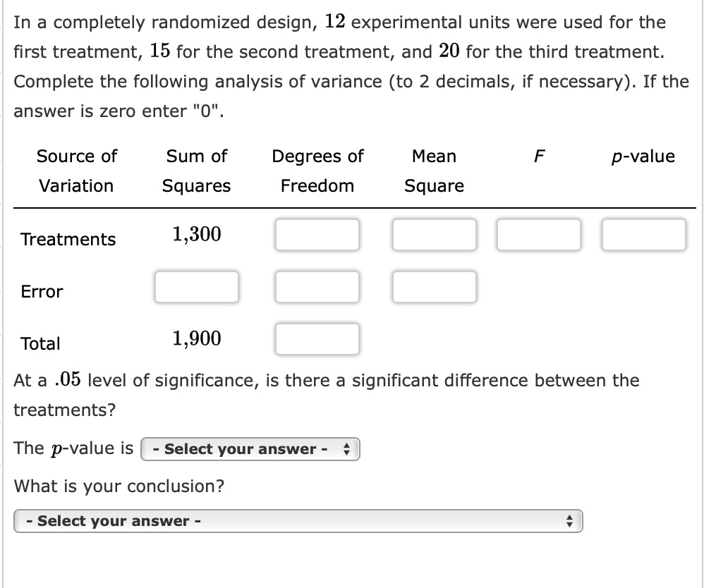Open the conclusion select answer dropdown
This screenshot has height=588, width=704.
[x=298, y=521]
